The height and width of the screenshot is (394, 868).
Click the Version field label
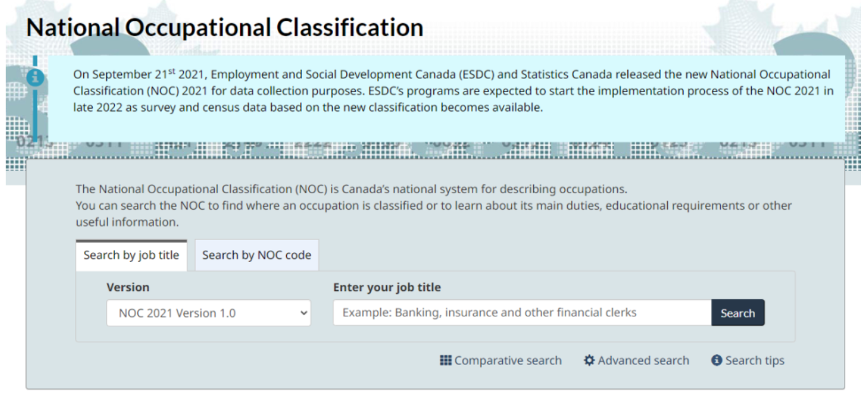coord(128,287)
